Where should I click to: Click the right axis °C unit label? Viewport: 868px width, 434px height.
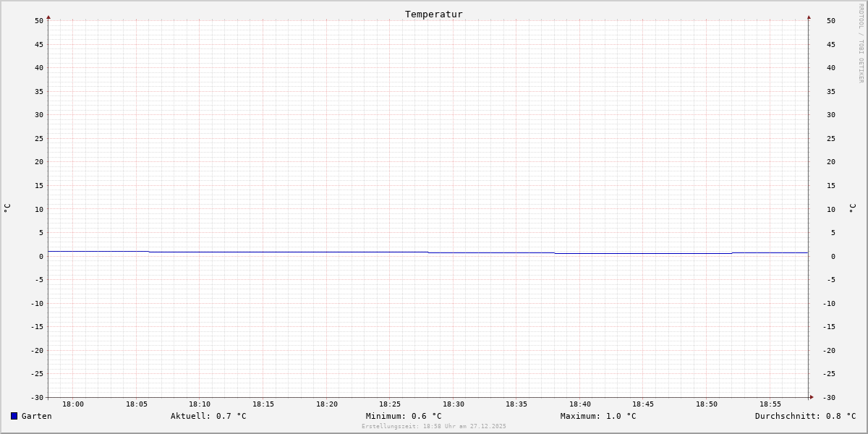(x=852, y=208)
